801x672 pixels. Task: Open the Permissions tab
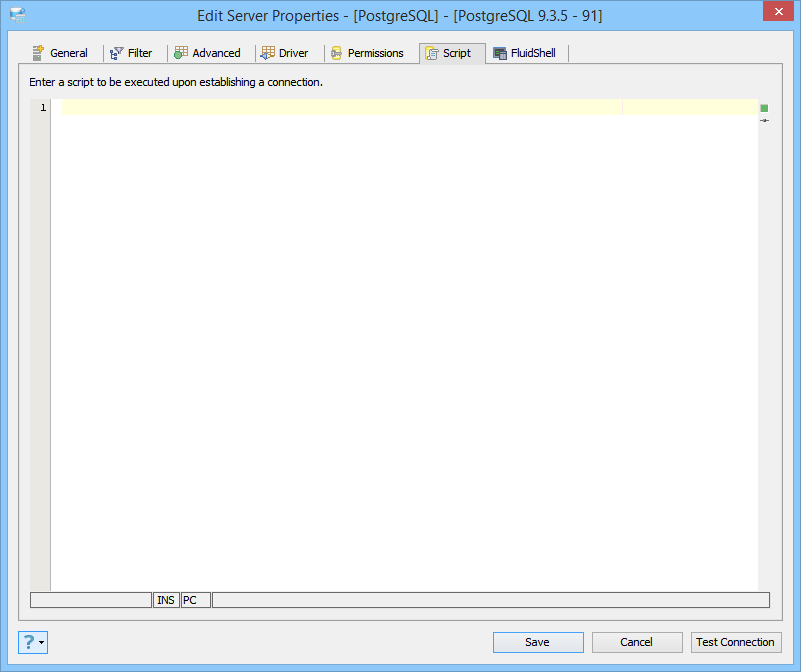click(368, 53)
